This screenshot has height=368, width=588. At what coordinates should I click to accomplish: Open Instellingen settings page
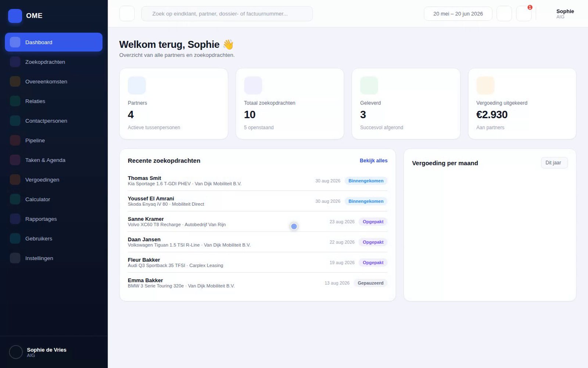tap(54, 258)
